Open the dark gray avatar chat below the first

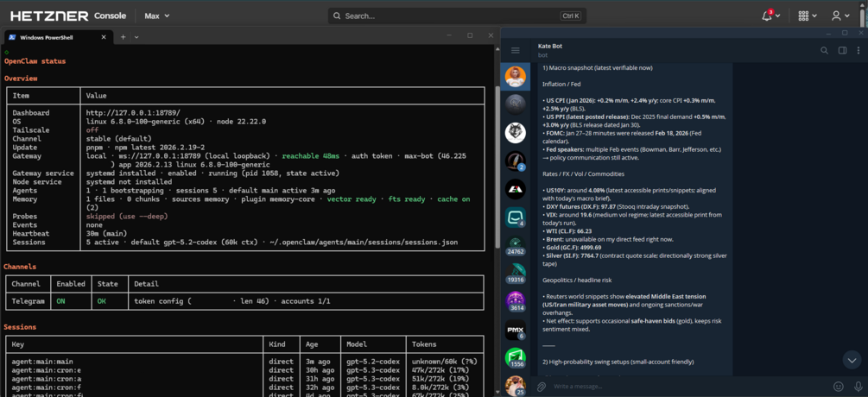click(516, 104)
